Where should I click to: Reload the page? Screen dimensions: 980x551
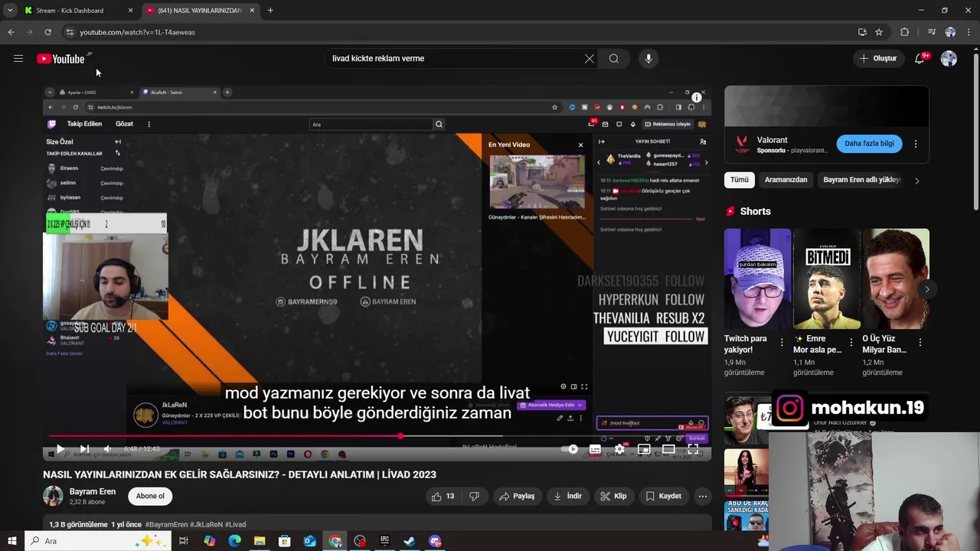[47, 32]
